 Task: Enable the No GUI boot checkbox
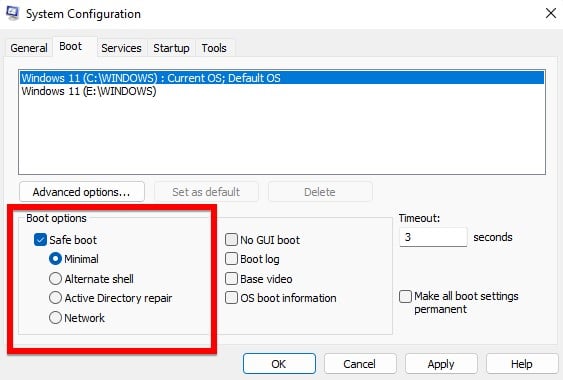pos(231,240)
